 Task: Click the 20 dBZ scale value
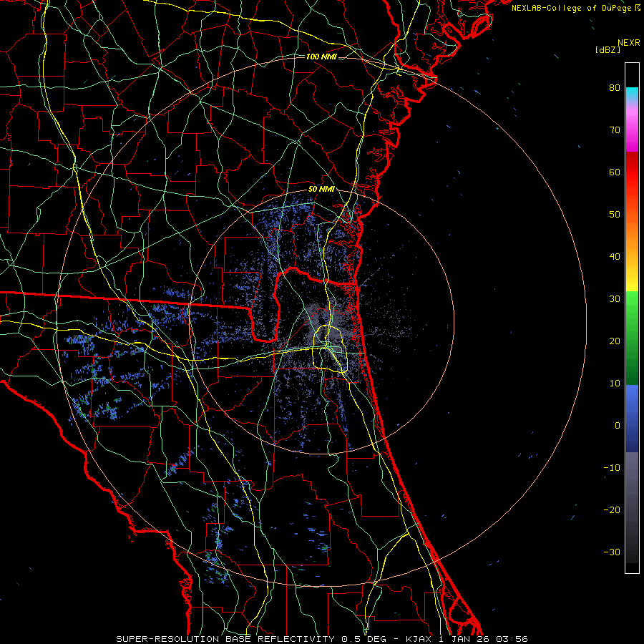pos(615,341)
